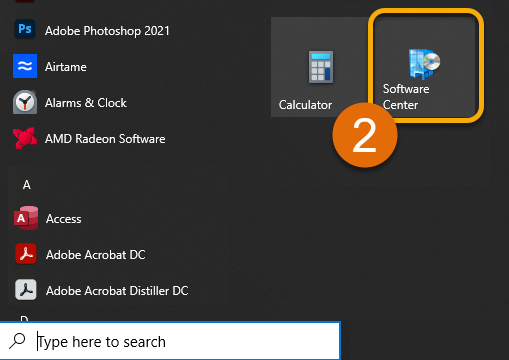This screenshot has height=360, width=509.
Task: Click the 'A' letter group header
Action: tap(27, 185)
